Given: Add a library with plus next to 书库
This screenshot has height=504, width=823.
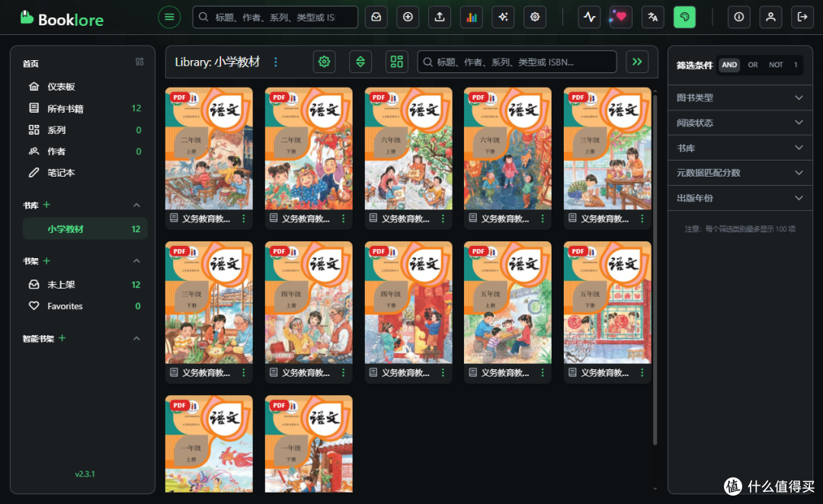Looking at the screenshot, I should (46, 205).
